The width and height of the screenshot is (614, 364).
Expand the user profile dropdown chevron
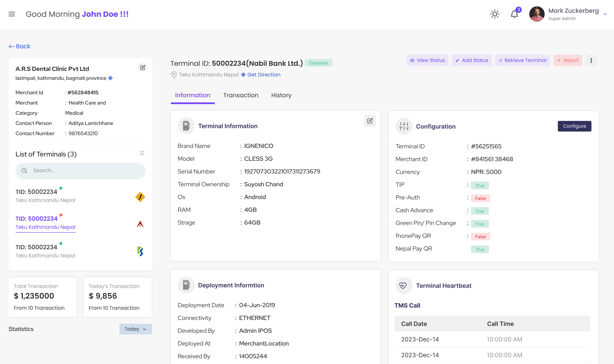605,14
